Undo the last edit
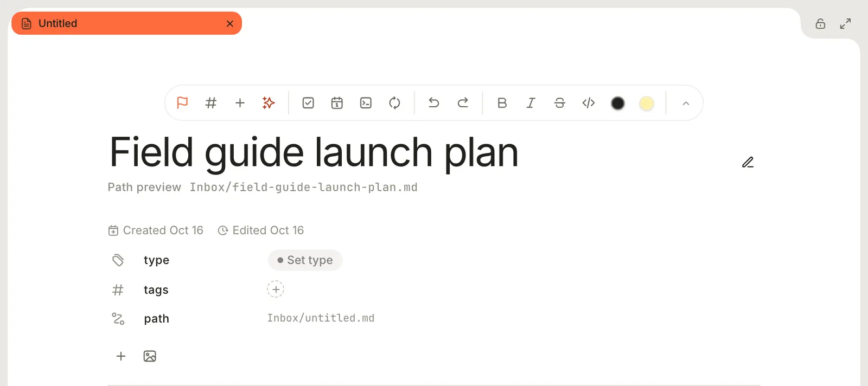 coord(434,102)
